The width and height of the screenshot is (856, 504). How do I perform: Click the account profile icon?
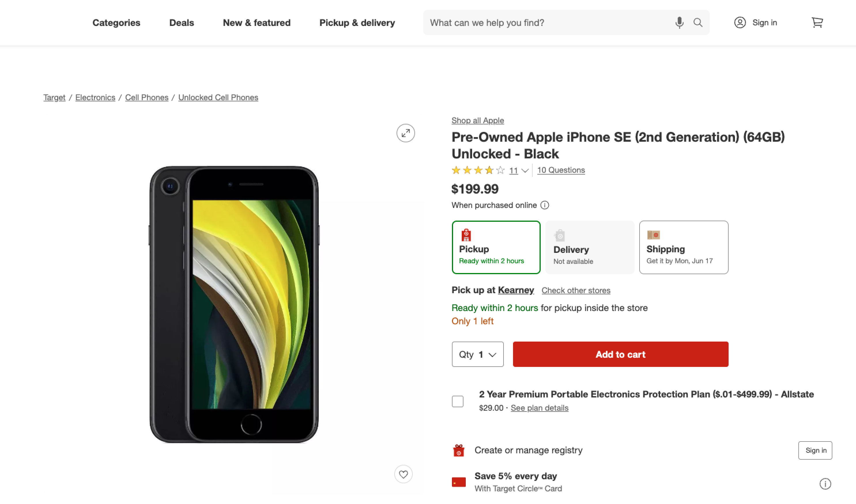(x=740, y=23)
